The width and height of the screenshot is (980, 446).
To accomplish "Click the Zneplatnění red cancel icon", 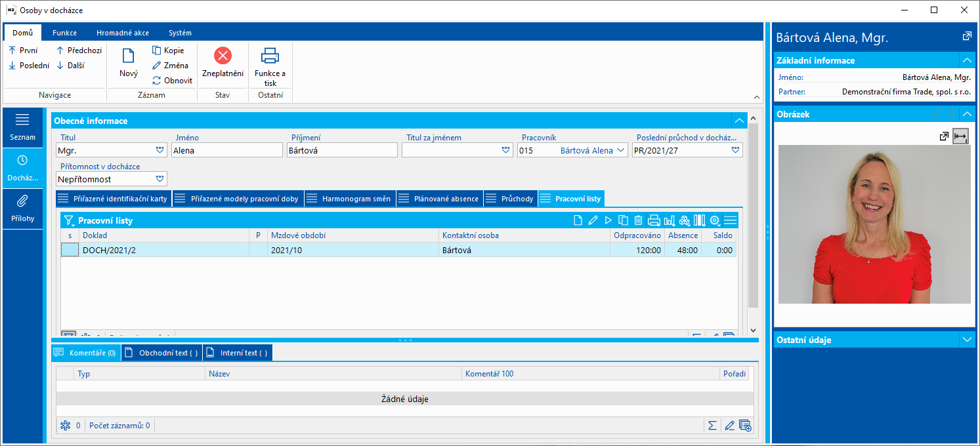I will pos(223,56).
